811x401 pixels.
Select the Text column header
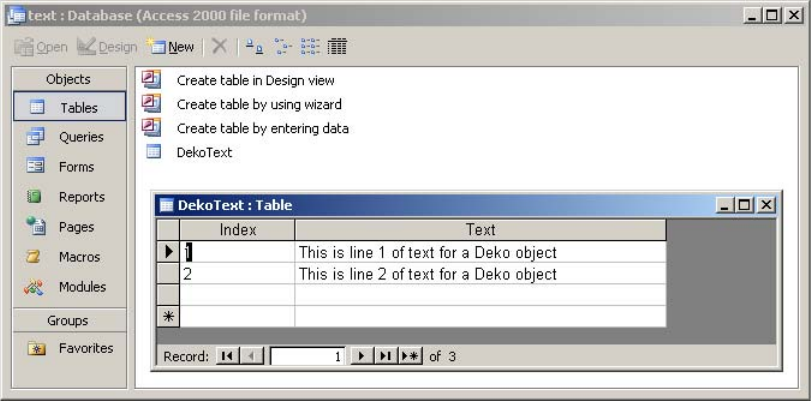pyautogui.click(x=480, y=230)
